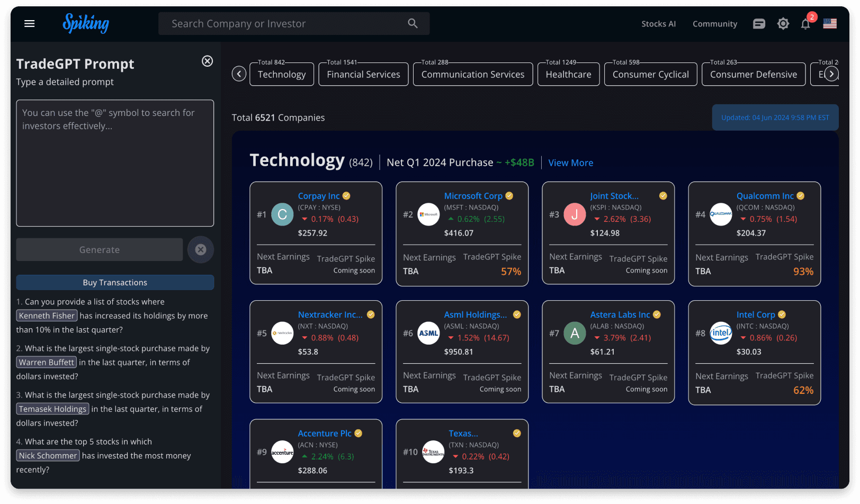Click the Nick Schommer investor tag

48,455
